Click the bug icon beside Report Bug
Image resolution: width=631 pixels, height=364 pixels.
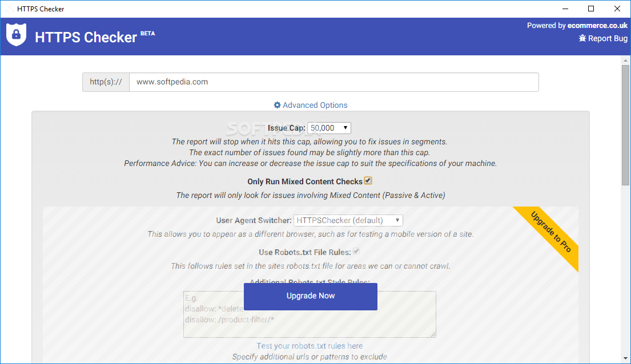[x=582, y=38]
